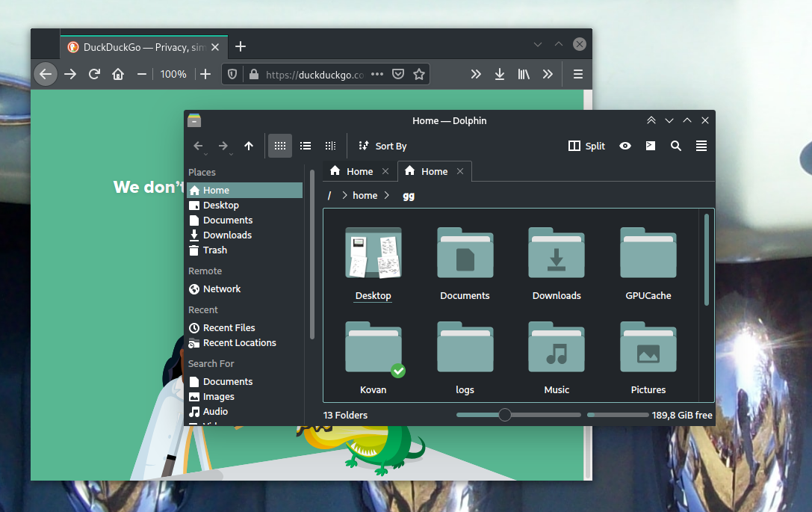Viewport: 812px width, 512px height.
Task: Open Dolphin search
Action: (676, 146)
